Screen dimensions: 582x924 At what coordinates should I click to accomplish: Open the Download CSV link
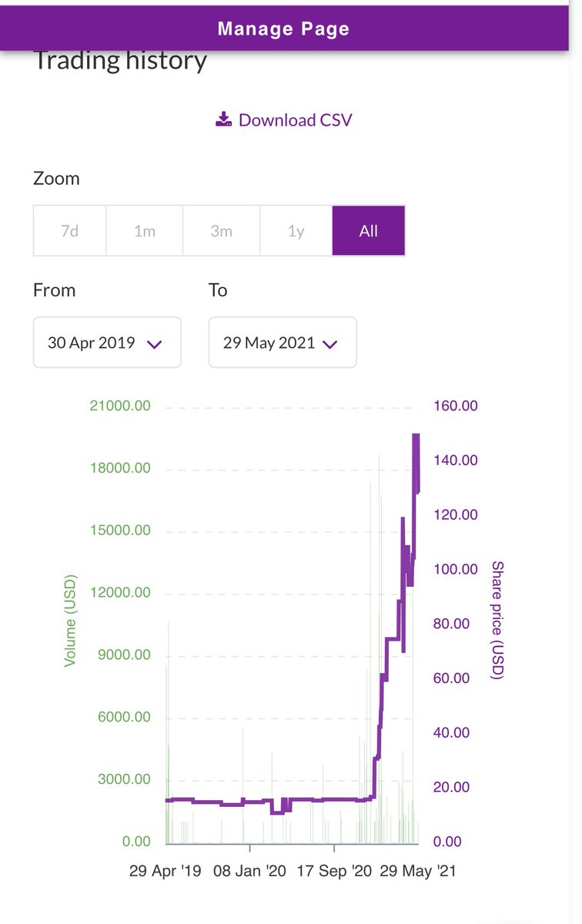point(283,120)
